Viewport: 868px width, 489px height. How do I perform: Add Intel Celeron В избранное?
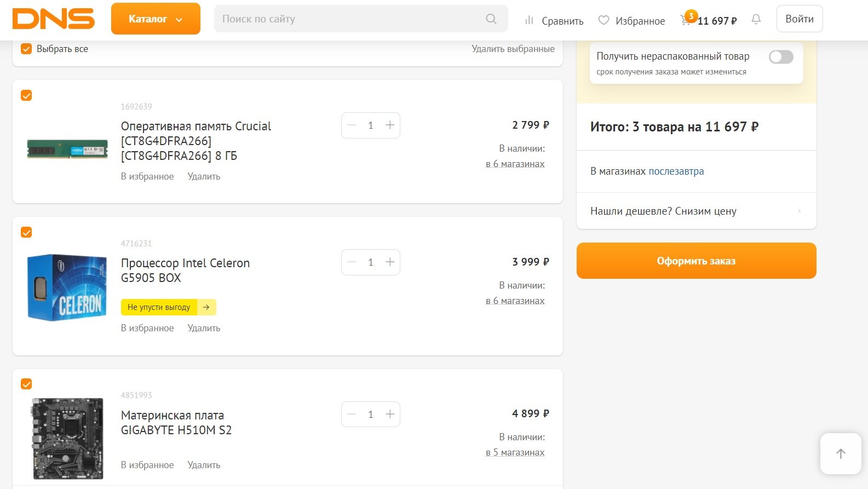[x=147, y=328]
